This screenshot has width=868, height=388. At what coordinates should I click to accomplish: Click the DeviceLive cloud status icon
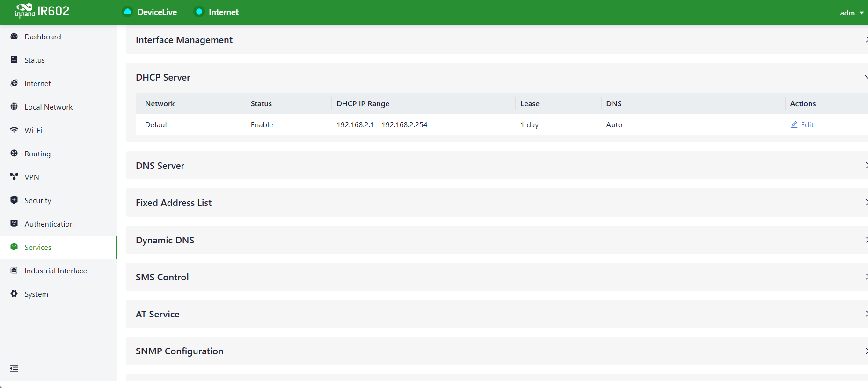[x=127, y=12]
